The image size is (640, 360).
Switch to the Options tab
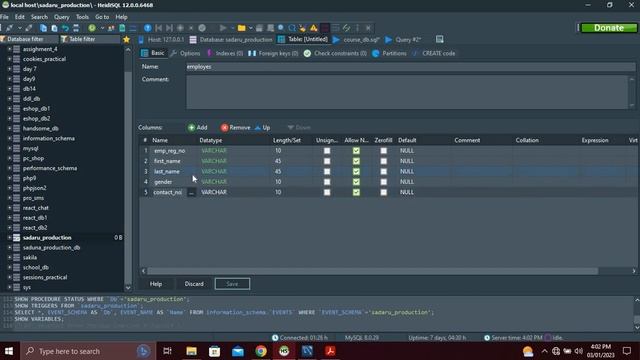185,53
